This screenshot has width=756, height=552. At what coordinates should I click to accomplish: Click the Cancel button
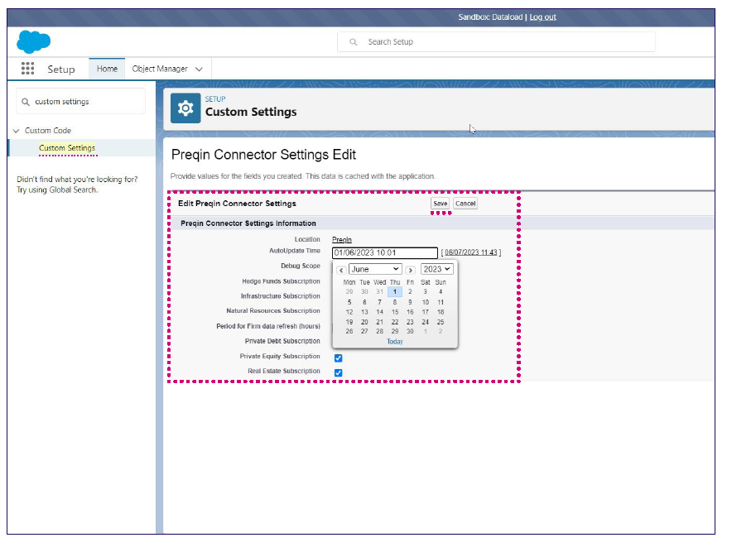pos(465,204)
